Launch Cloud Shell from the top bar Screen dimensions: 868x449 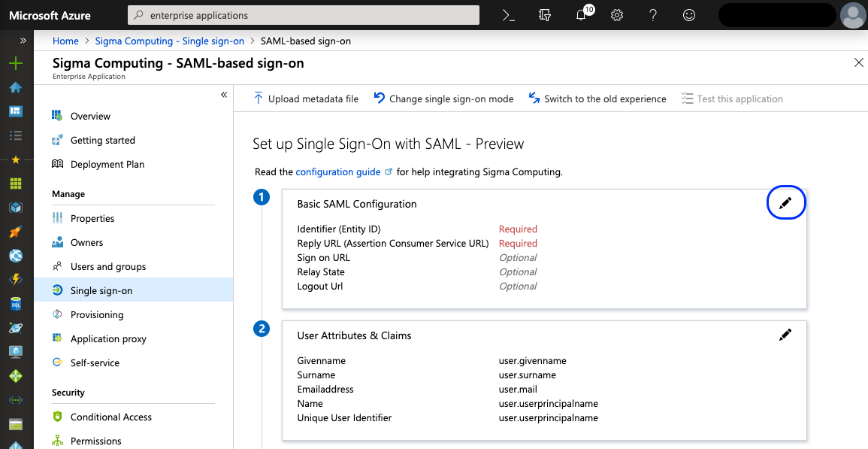(x=509, y=15)
